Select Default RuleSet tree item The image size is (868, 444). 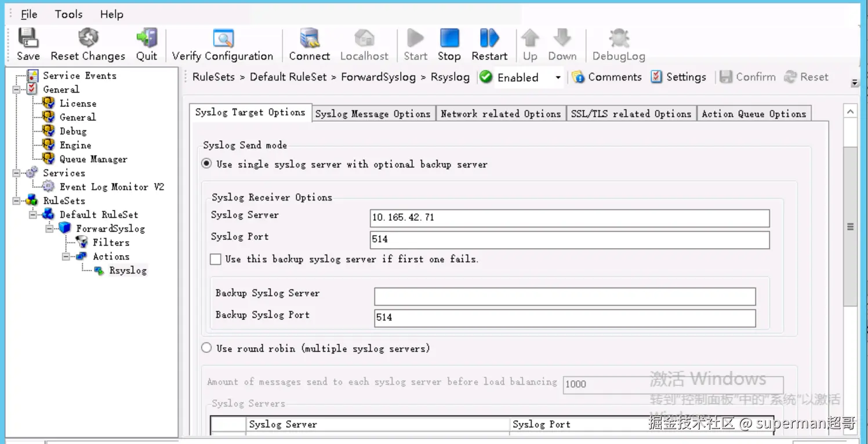[x=99, y=214]
